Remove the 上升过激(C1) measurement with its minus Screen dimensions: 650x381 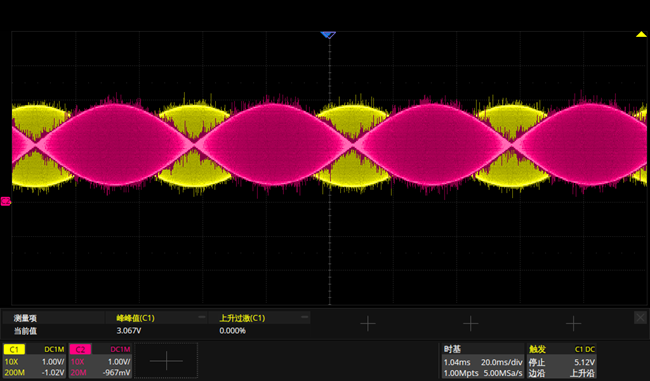[305, 317]
